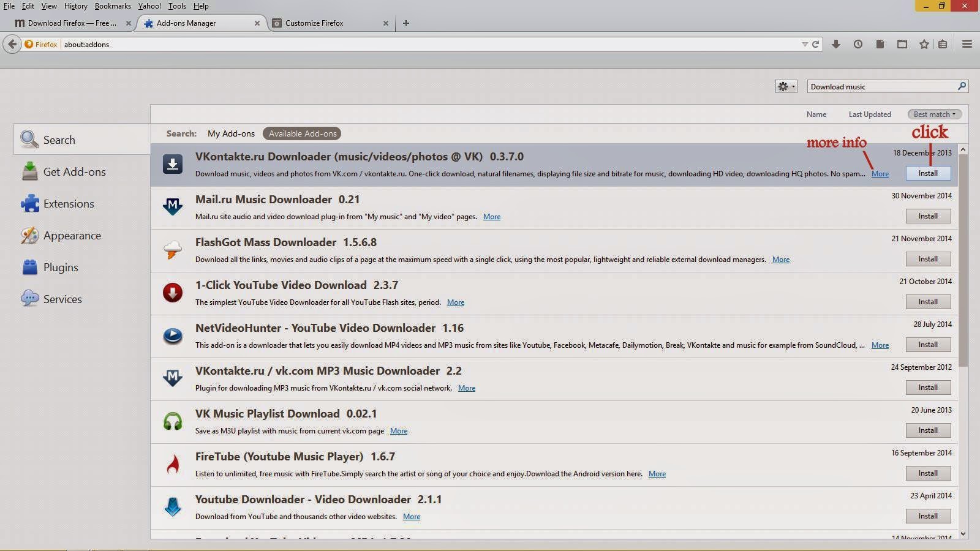
Task: Install Mail.ru Music Downloader
Action: click(x=928, y=216)
